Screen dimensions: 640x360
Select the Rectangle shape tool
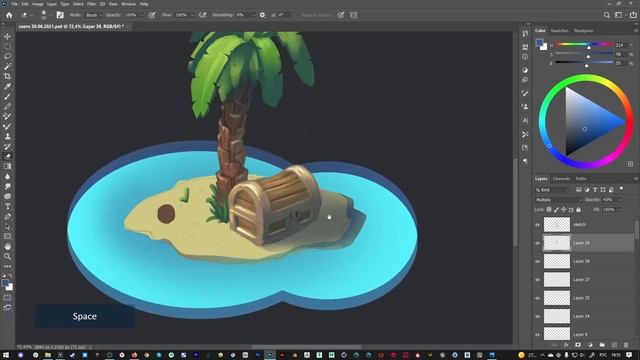[7, 236]
